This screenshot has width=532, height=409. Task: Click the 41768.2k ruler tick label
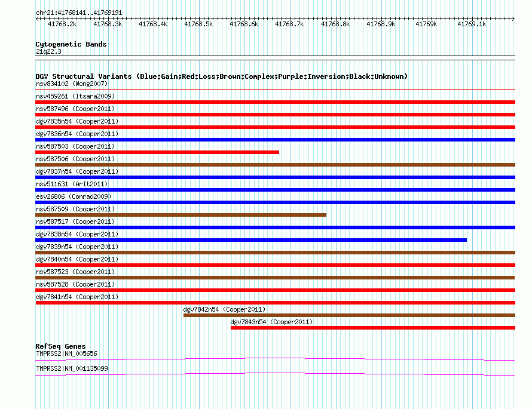click(62, 24)
